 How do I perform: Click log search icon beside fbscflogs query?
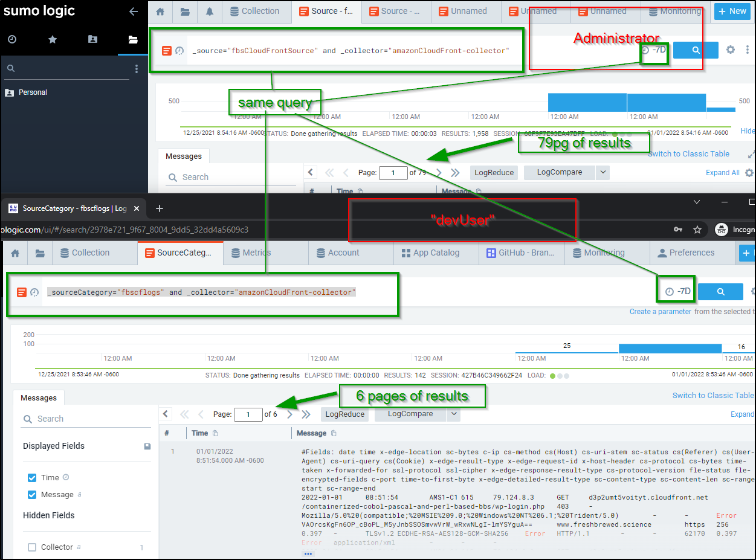click(22, 292)
